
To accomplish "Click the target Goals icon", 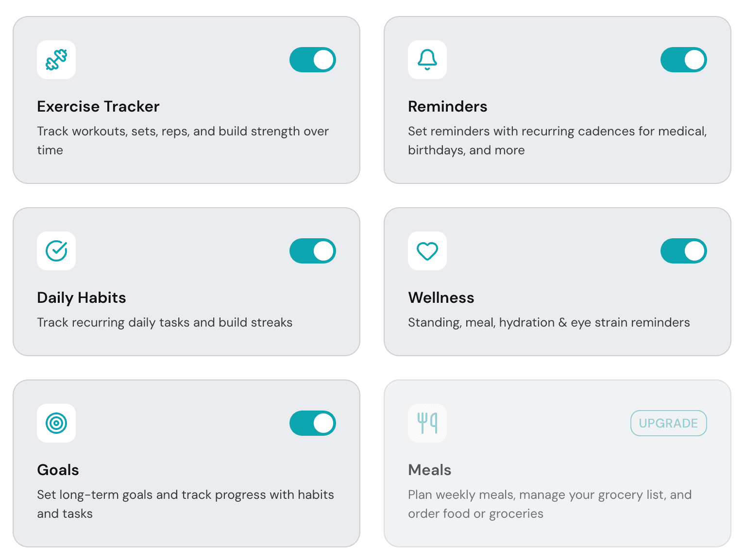I will 56,423.
